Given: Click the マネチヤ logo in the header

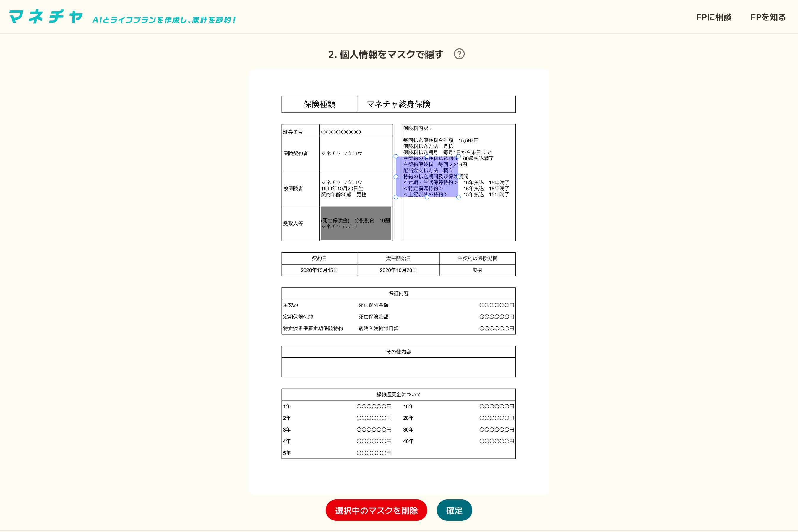Looking at the screenshot, I should [x=46, y=16].
